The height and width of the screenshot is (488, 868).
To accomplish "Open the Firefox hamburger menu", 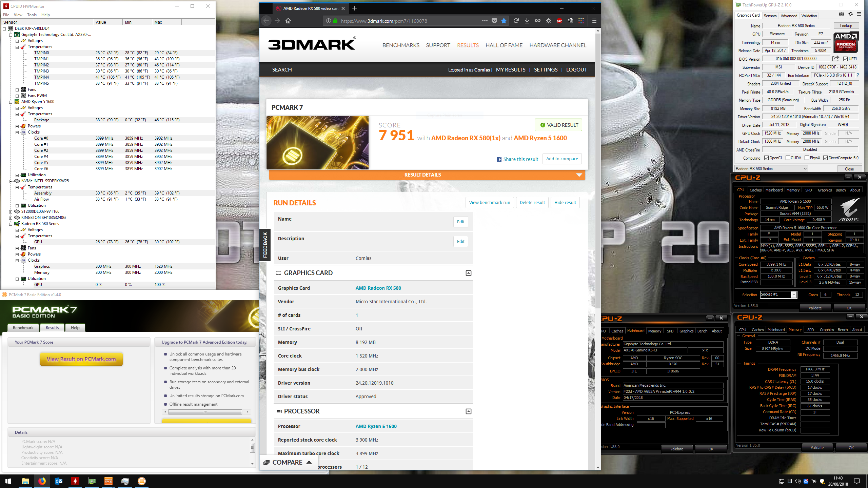I will point(594,21).
